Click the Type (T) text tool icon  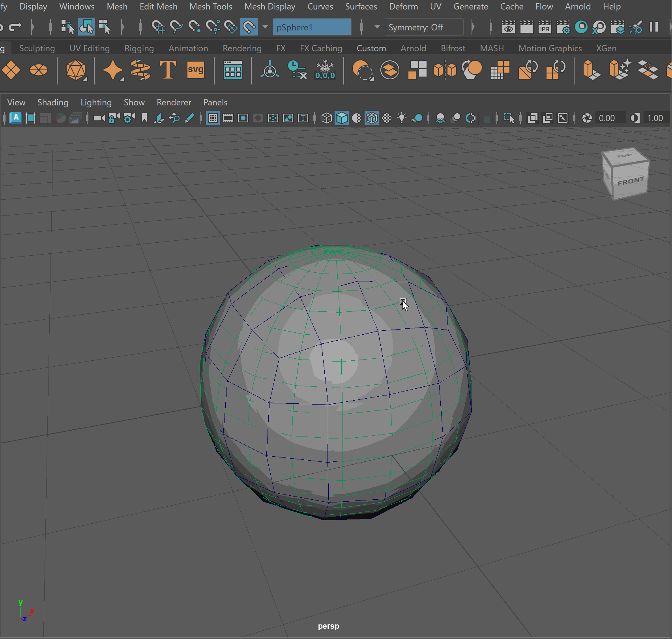click(x=168, y=70)
